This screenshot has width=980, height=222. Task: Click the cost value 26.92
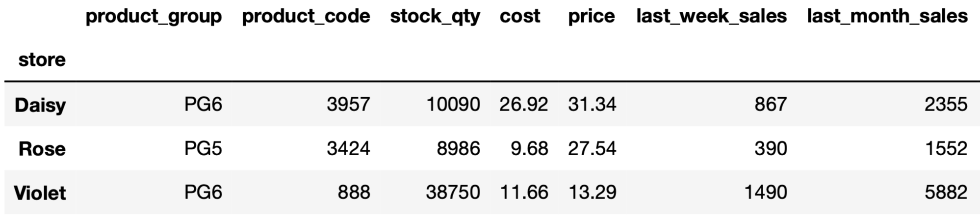point(523,104)
